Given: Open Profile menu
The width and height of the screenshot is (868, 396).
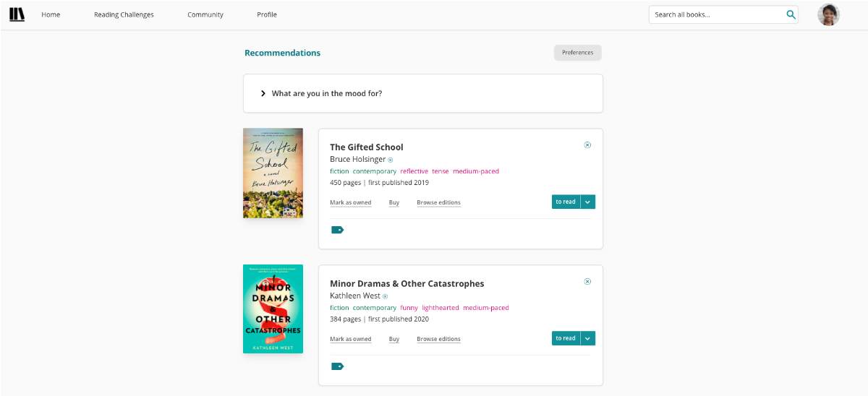Looking at the screenshot, I should 267,14.
